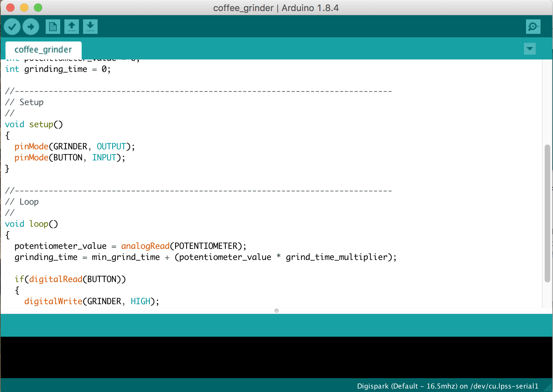Save sketch with the down-arrow icon
The image size is (553, 392).
click(90, 27)
